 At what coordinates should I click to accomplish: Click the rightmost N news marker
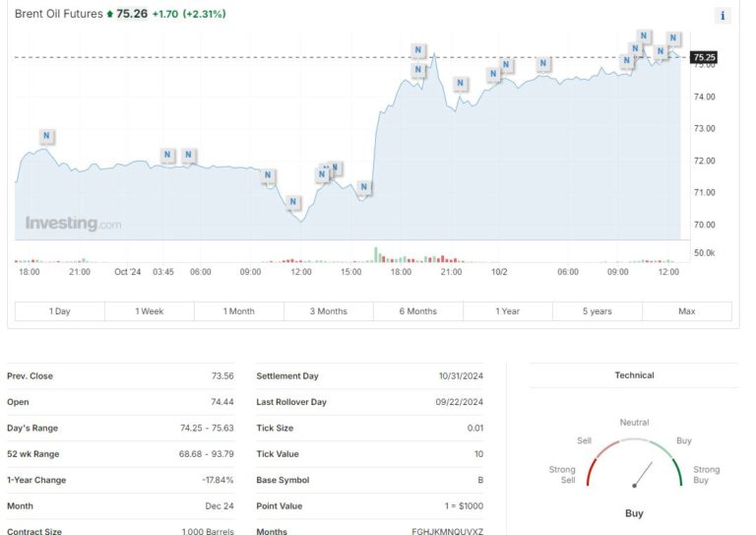point(673,38)
